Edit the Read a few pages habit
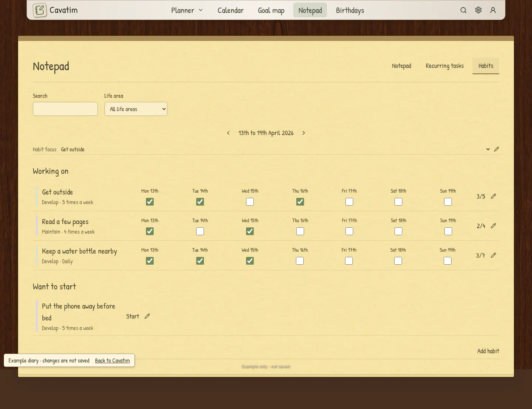 click(493, 226)
